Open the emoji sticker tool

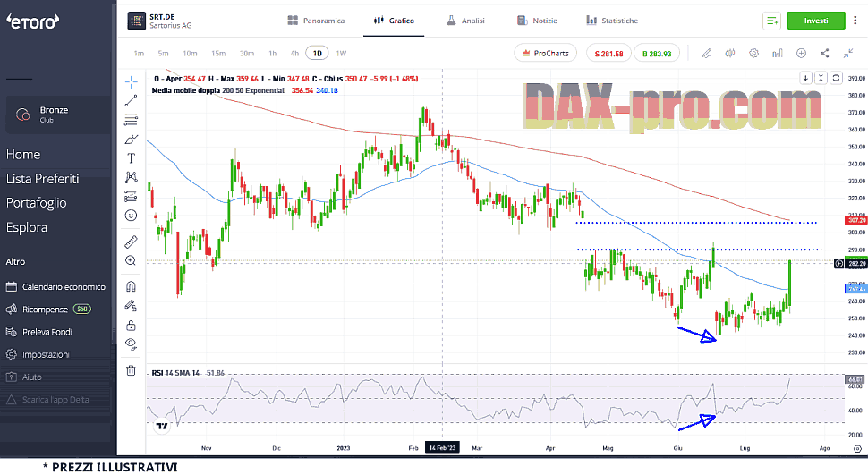pyautogui.click(x=132, y=216)
